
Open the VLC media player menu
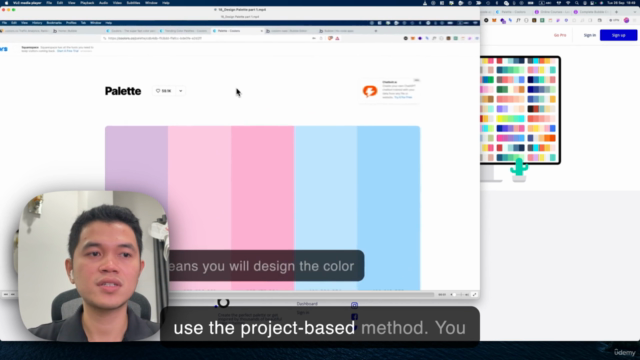(27, 3)
